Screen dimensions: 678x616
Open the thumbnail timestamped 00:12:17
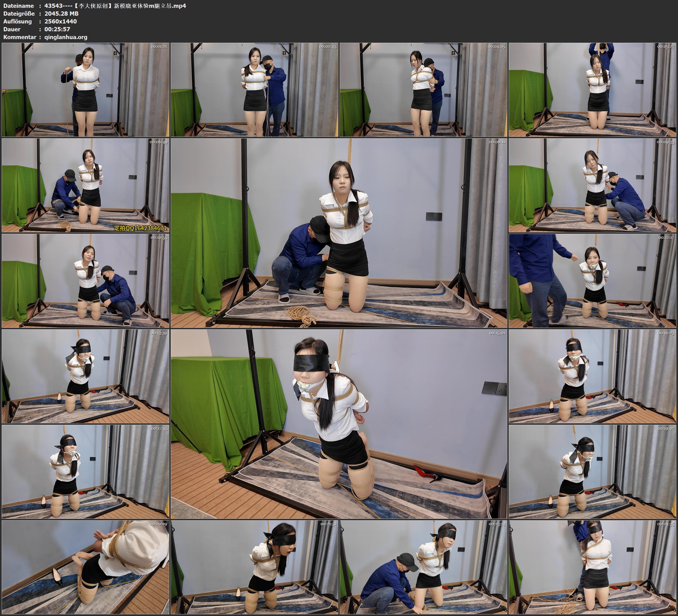pos(592,281)
